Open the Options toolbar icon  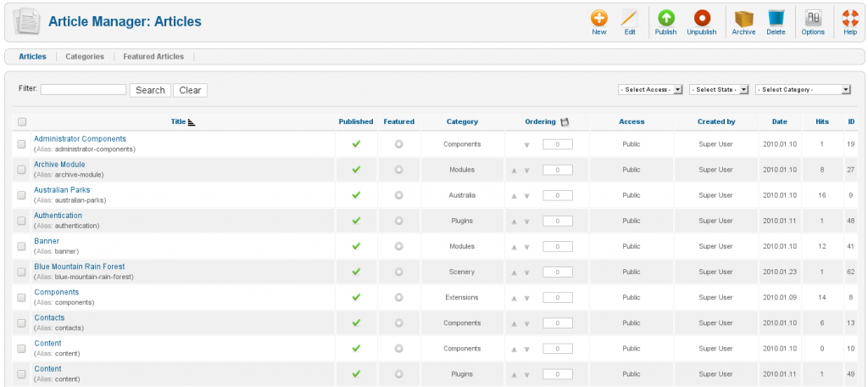pos(813,19)
